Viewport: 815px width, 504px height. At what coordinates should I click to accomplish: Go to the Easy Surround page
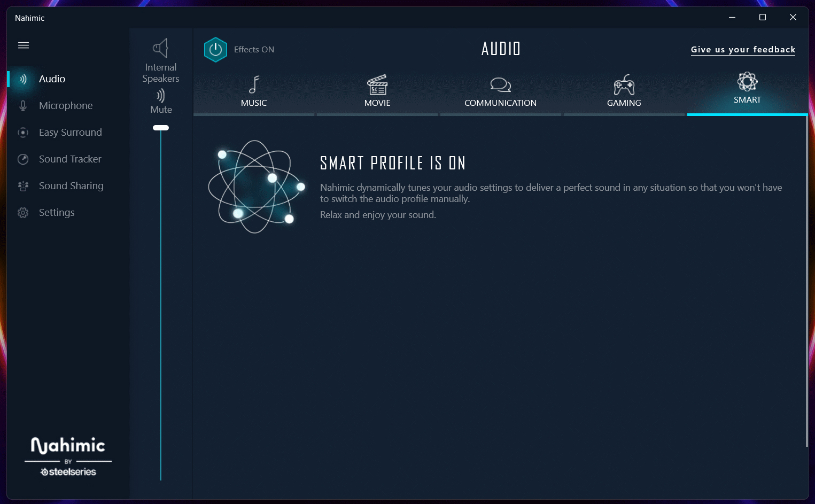point(71,133)
